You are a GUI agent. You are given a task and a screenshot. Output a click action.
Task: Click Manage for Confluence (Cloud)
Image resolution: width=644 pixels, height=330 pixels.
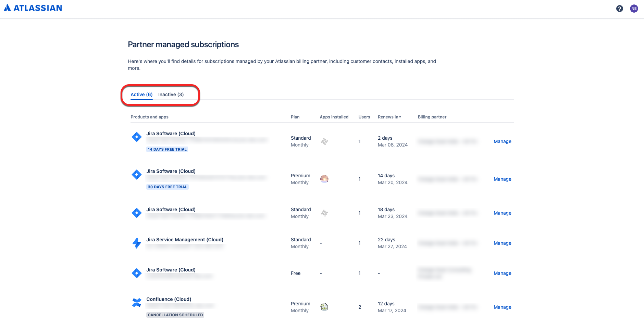502,307
